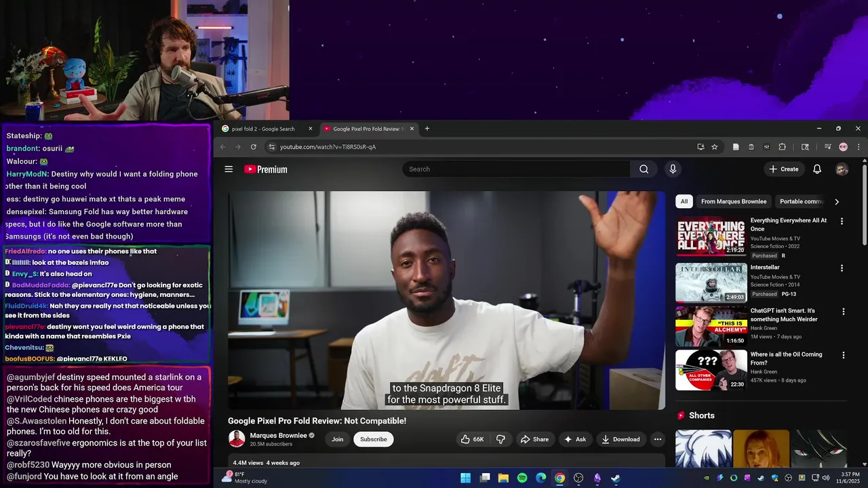Open File Explorer from the taskbar
The width and height of the screenshot is (868, 488).
pyautogui.click(x=503, y=478)
